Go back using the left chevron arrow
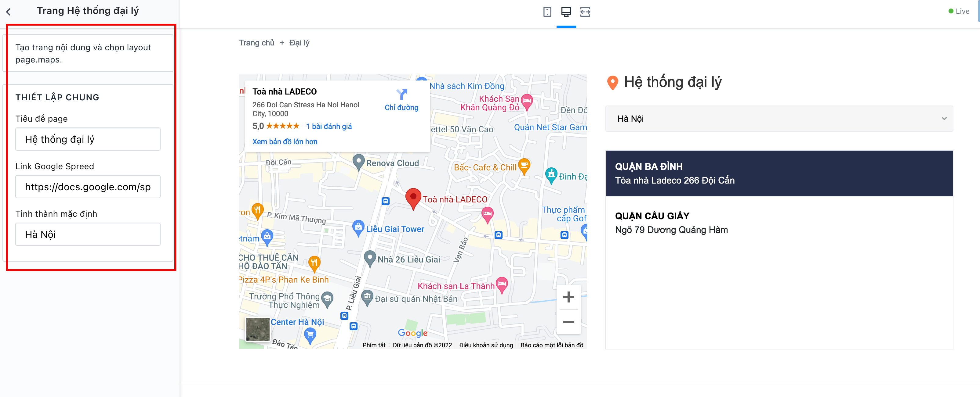The width and height of the screenshot is (980, 397). [9, 12]
